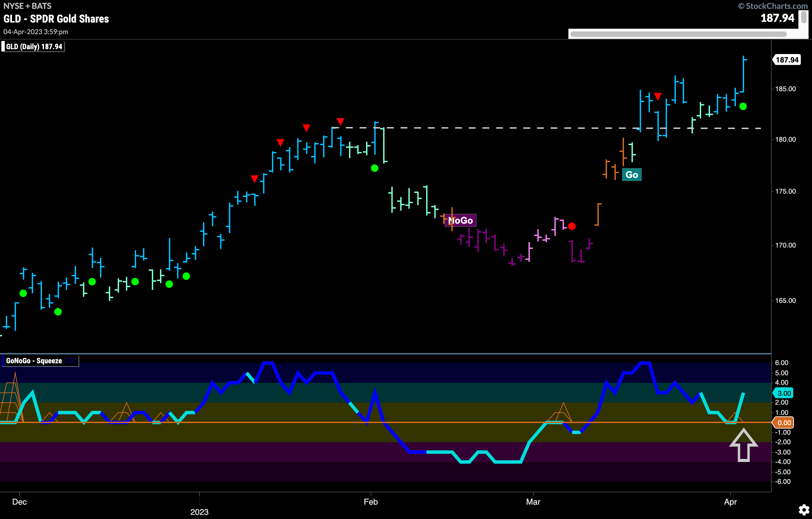Viewport: 812px width, 519px height.
Task: Click the 04-Apr-2023 3:59:pm timestamp
Action: coord(36,32)
